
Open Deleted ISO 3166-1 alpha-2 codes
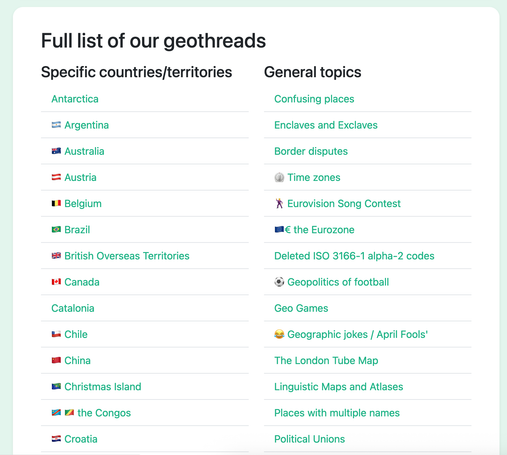tap(354, 256)
